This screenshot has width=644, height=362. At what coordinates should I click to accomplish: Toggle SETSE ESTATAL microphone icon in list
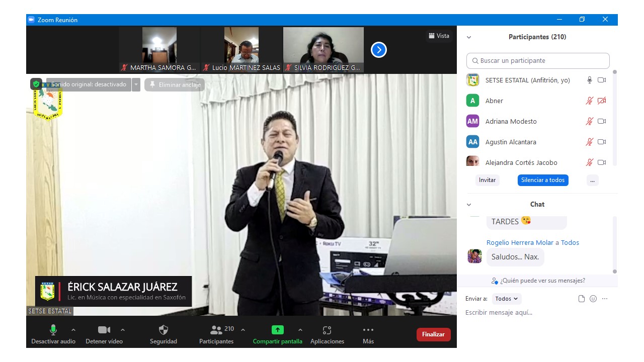[x=590, y=80]
